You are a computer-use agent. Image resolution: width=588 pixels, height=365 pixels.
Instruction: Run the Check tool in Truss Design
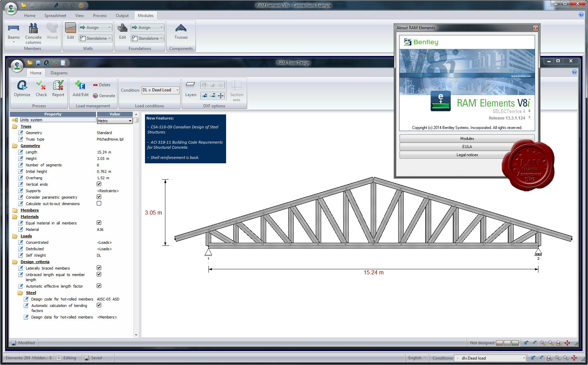tap(41, 89)
